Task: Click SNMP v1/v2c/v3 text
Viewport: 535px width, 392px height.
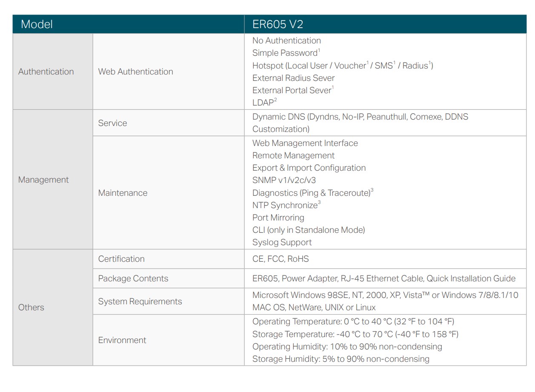Action: pyautogui.click(x=284, y=180)
